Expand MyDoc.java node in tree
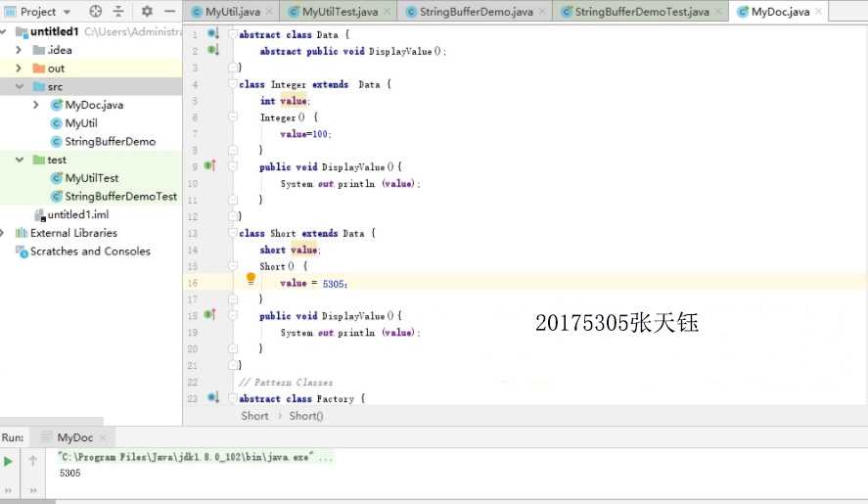 [x=36, y=105]
